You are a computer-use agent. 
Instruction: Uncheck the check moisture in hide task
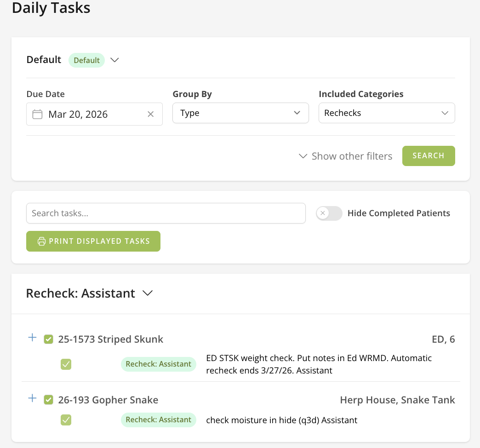66,420
